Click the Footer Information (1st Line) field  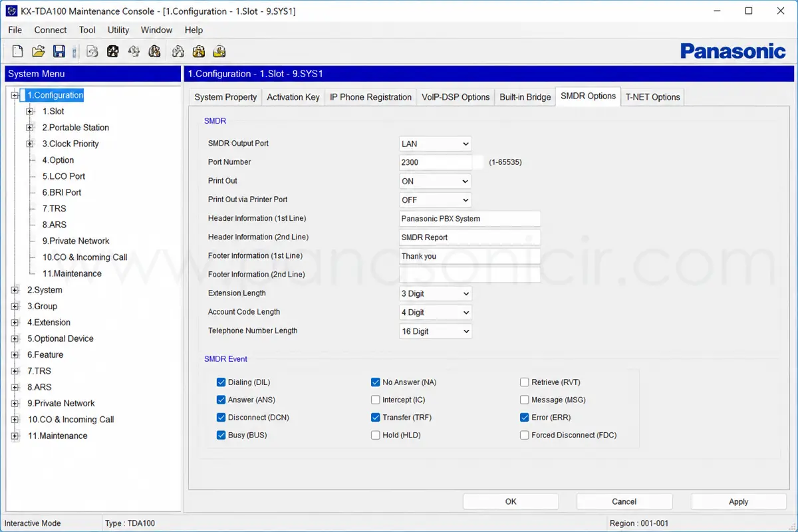pyautogui.click(x=469, y=256)
